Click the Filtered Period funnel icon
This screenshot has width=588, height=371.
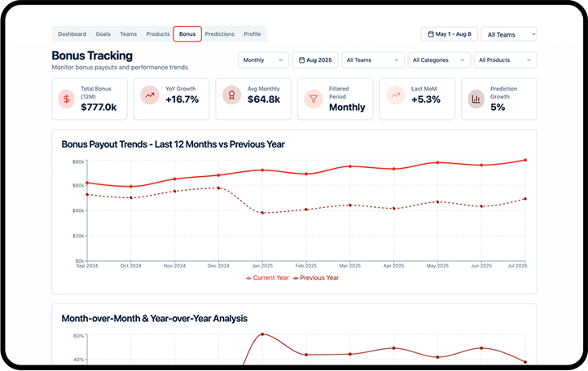313,99
